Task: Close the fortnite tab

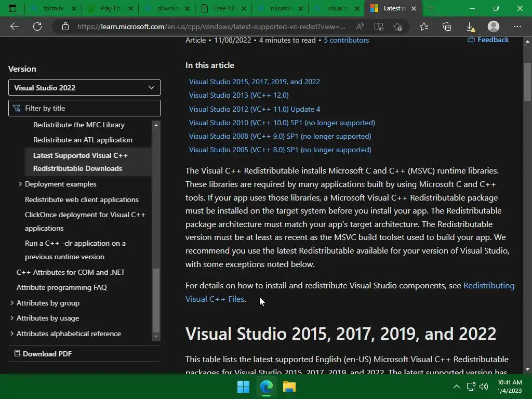Action: tap(74, 8)
